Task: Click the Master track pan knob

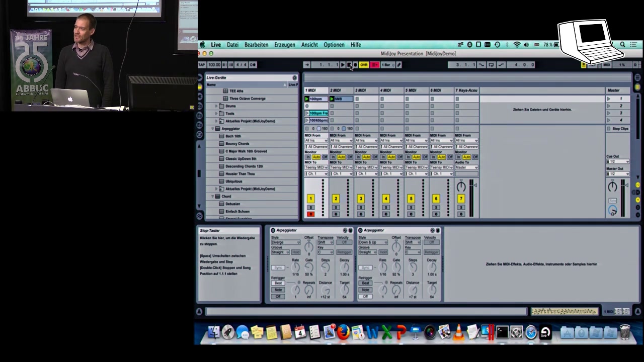Action: pyautogui.click(x=612, y=186)
